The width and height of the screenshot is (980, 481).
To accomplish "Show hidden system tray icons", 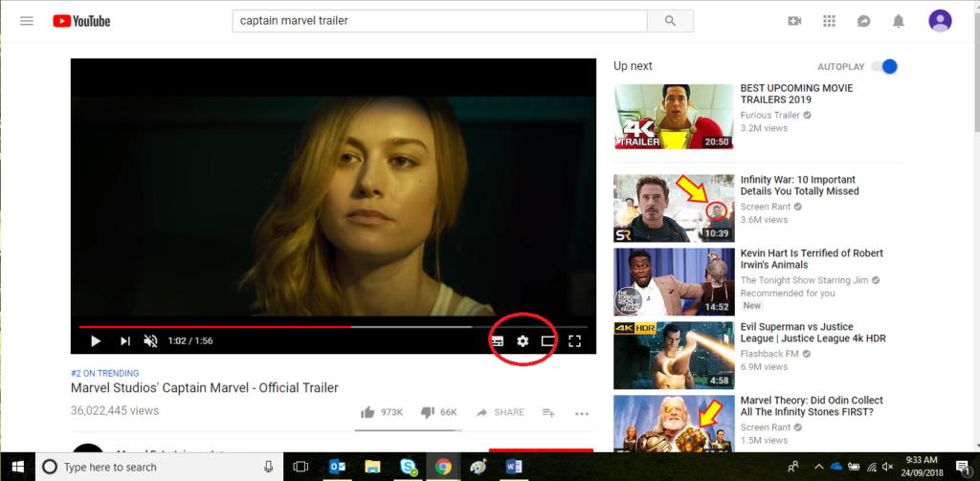I will pos(819,467).
